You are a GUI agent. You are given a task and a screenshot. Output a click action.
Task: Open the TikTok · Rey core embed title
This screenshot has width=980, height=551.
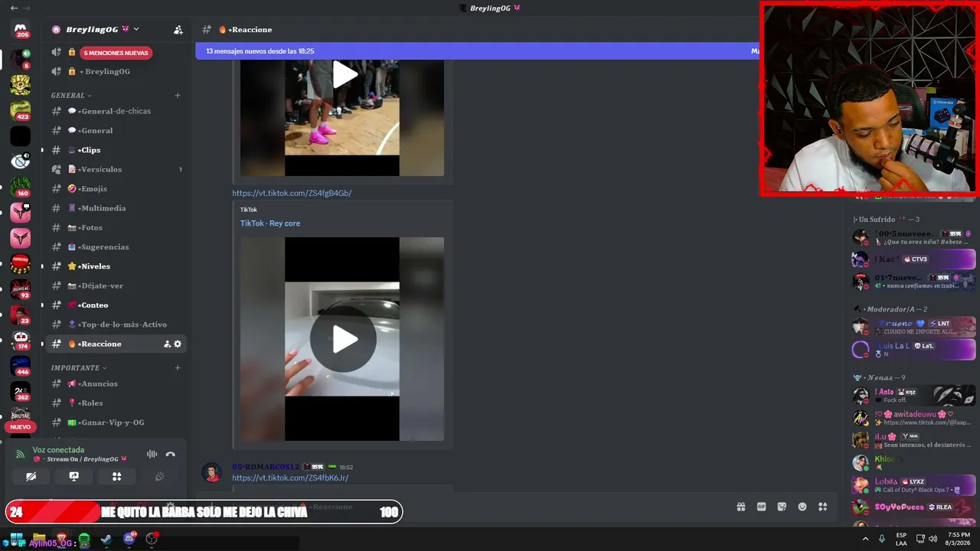270,223
